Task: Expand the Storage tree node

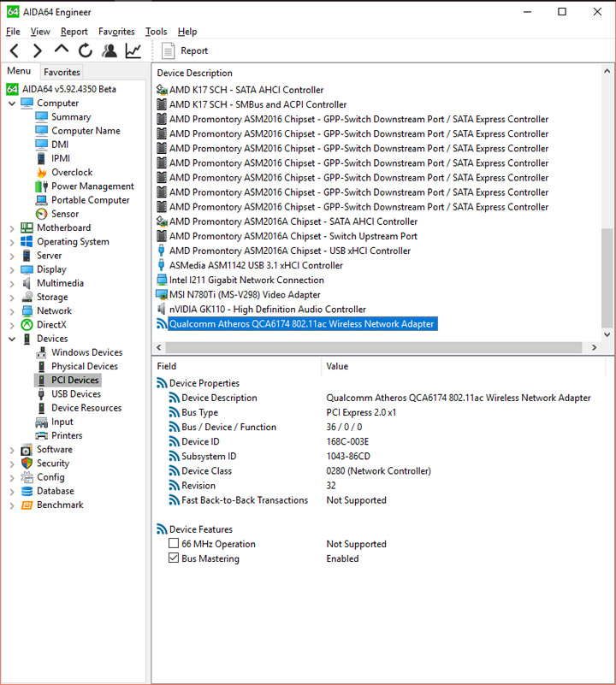Action: click(x=12, y=298)
